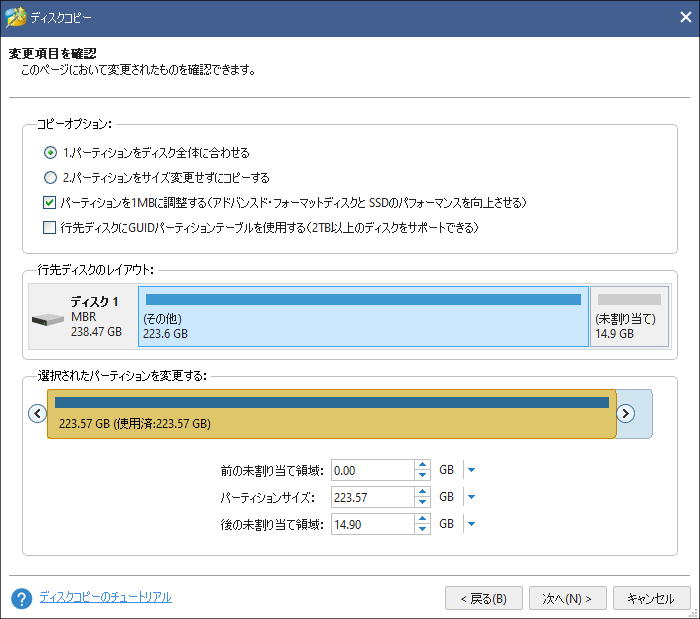The width and height of the screenshot is (700, 619).
Task: Click the パーティションサイズ field showing 223.57
Action: [x=373, y=497]
